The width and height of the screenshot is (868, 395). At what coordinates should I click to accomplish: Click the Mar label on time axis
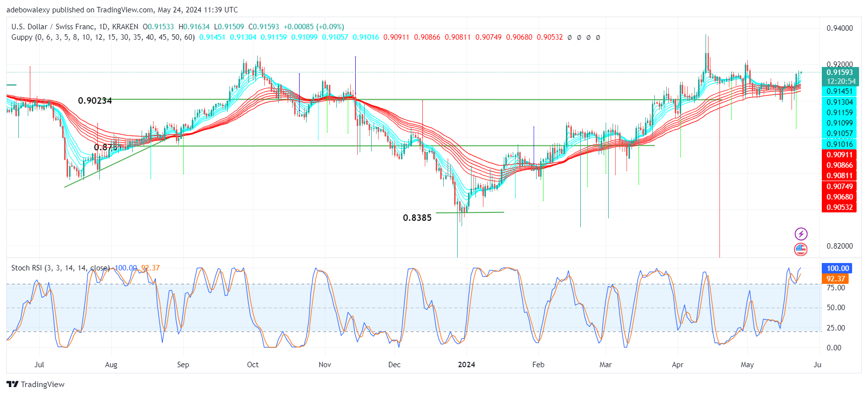point(606,365)
